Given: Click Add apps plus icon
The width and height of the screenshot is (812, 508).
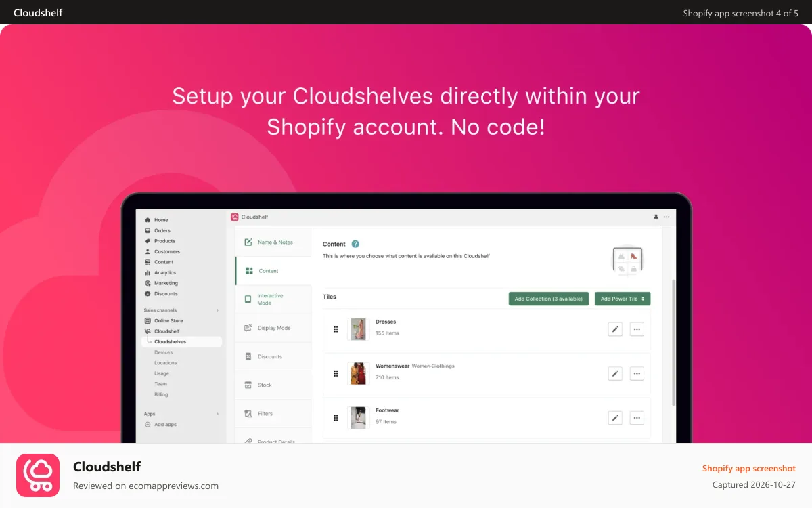Looking at the screenshot, I should (x=148, y=425).
